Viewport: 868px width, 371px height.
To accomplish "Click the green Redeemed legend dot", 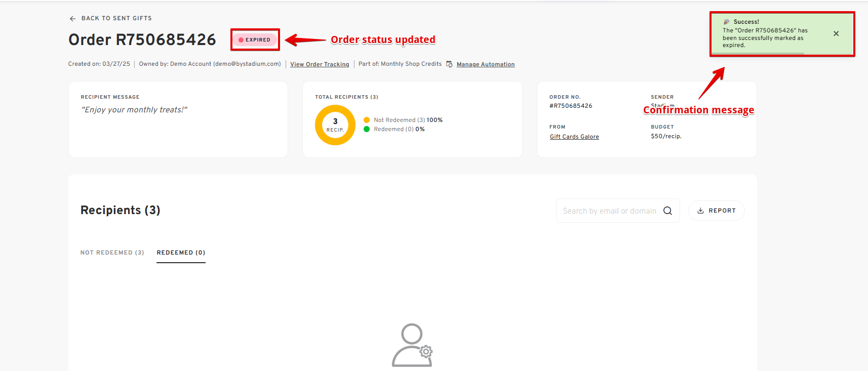I will click(x=367, y=129).
